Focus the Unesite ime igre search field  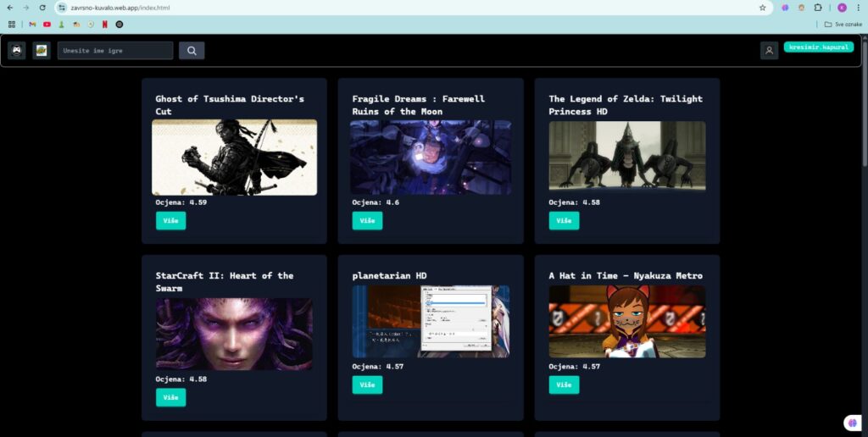(115, 50)
